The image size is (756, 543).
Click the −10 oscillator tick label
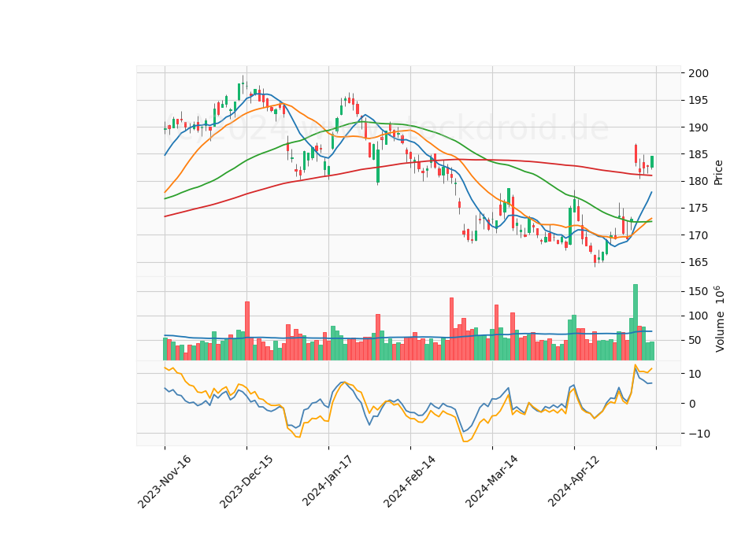click(699, 434)
